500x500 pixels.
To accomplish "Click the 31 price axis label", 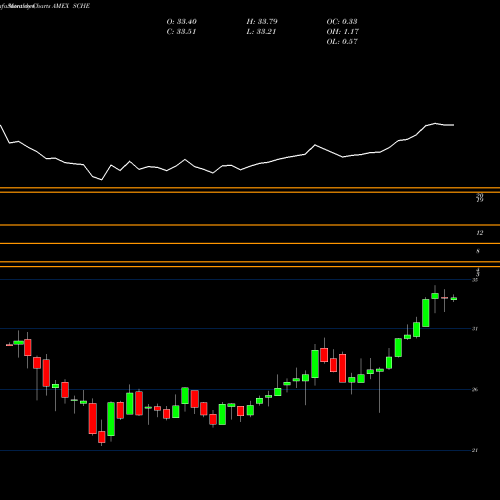I will coord(475,329).
